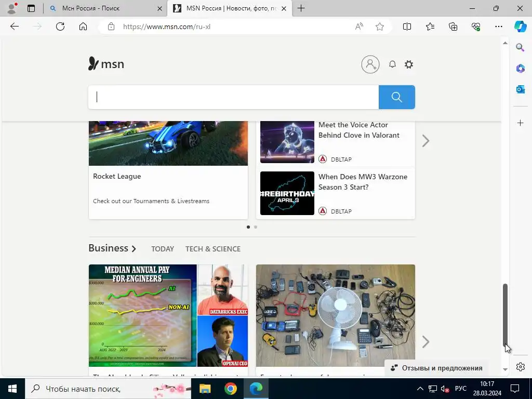The height and width of the screenshot is (399, 532).
Task: Add page to favorites star
Action: [x=380, y=26]
